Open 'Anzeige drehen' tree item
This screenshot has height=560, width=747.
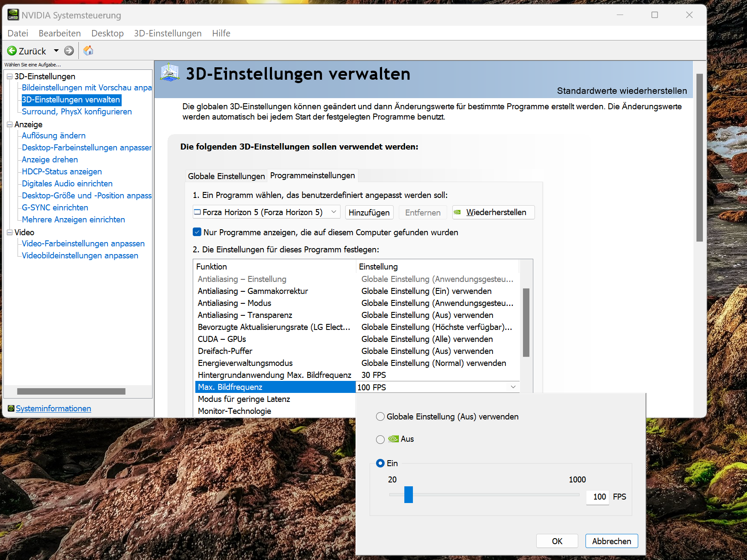coord(50,159)
